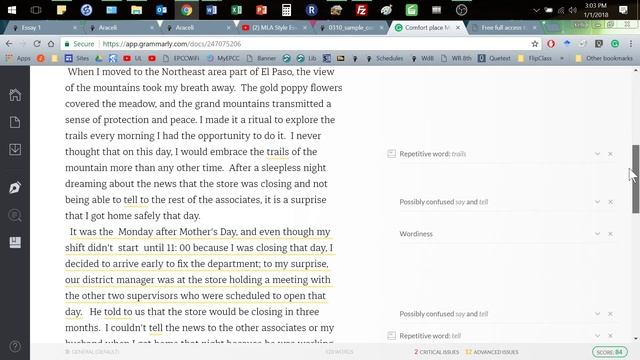Click the new document icon in sidebar

(15, 122)
